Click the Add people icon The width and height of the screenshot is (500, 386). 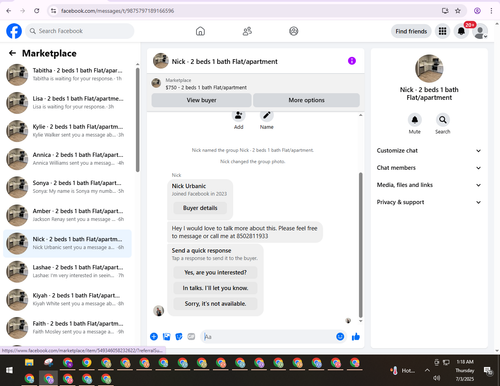(x=239, y=116)
